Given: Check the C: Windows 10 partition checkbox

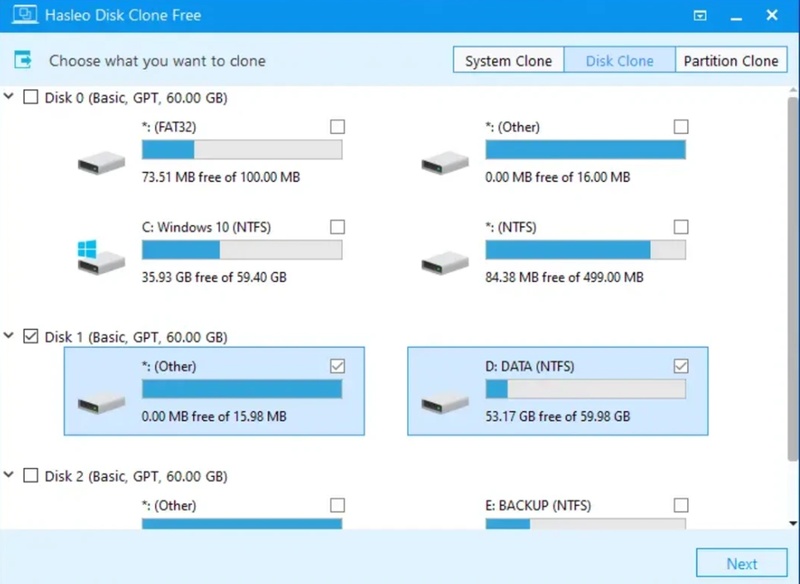Looking at the screenshot, I should pyautogui.click(x=337, y=227).
